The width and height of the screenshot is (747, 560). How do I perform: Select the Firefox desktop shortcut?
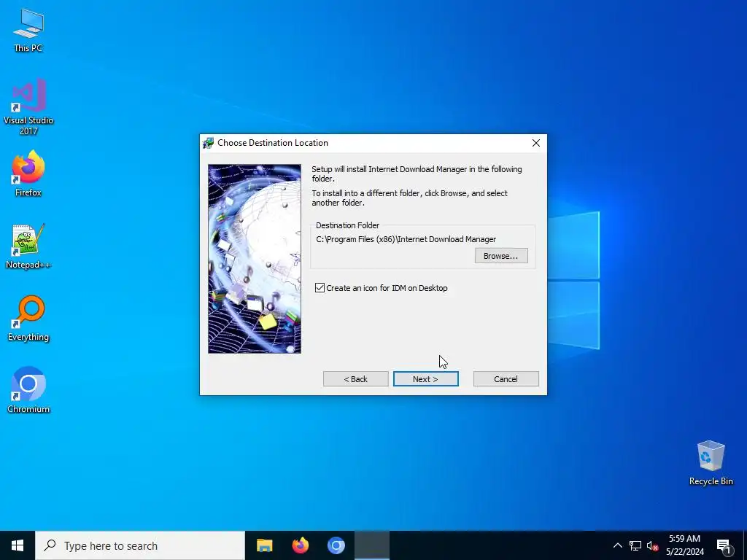[x=28, y=174]
